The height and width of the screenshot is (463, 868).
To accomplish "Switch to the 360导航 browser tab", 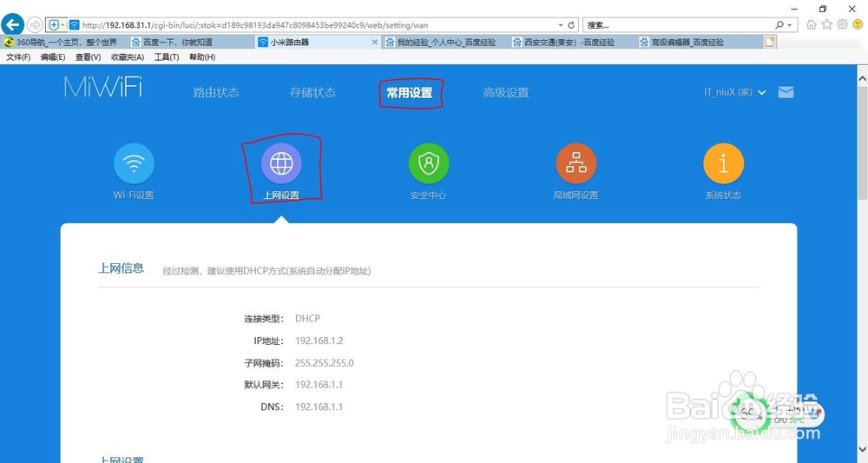I will (63, 42).
